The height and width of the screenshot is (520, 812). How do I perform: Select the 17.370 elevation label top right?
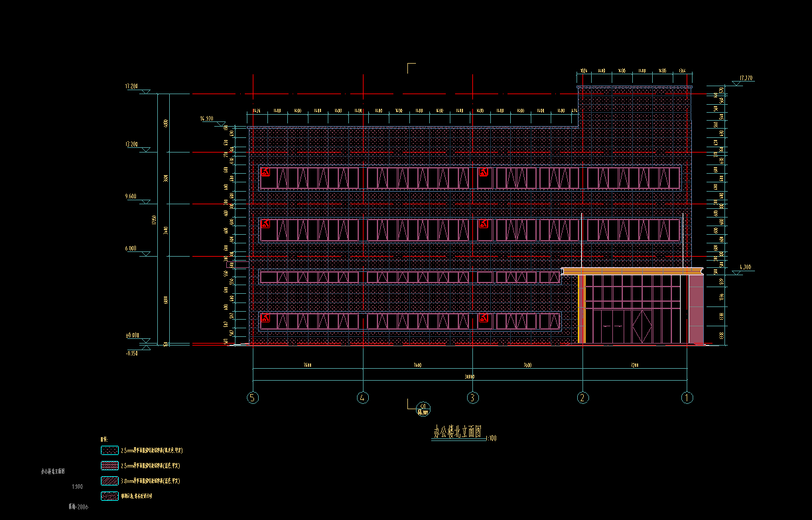pos(746,78)
